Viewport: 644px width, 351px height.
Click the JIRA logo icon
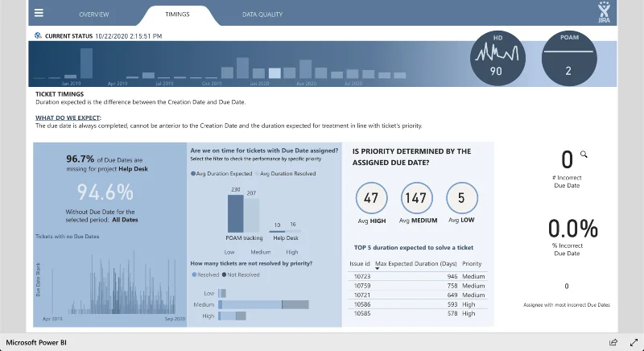[604, 12]
